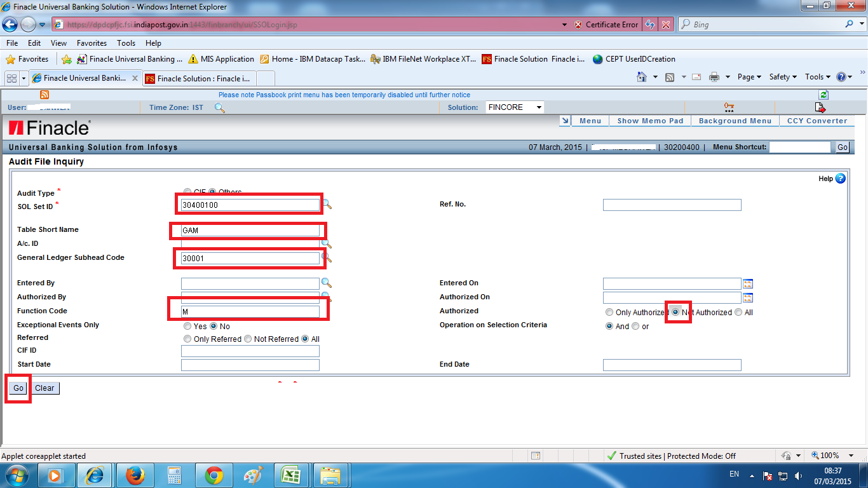Select Only Referred for Referred criteria
The width and height of the screenshot is (868, 488).
click(187, 339)
